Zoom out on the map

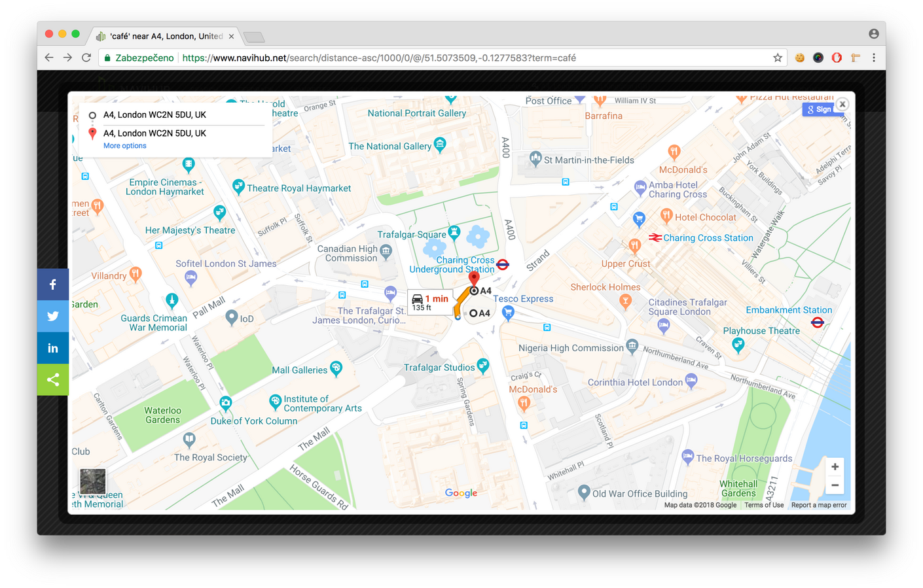click(835, 485)
